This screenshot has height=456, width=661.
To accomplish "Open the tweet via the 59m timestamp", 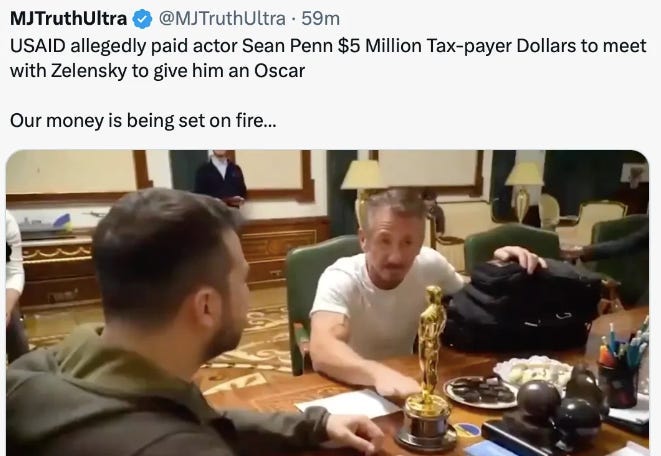I will coord(321,19).
